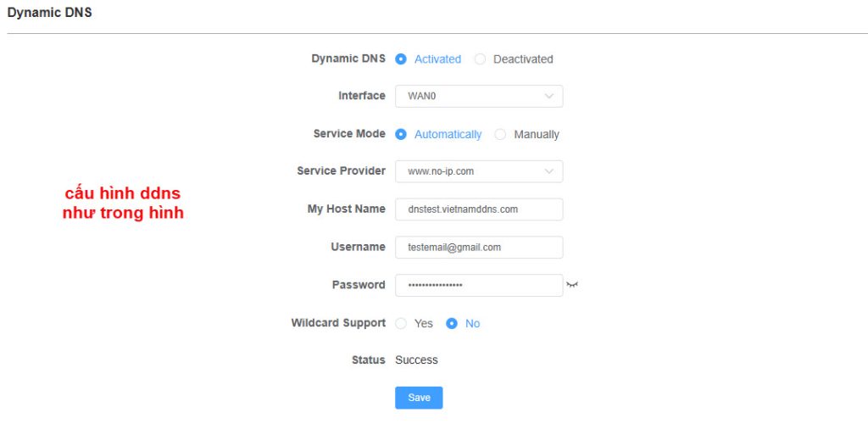This screenshot has width=868, height=435.
Task: Click the Success status text
Action: coord(416,360)
